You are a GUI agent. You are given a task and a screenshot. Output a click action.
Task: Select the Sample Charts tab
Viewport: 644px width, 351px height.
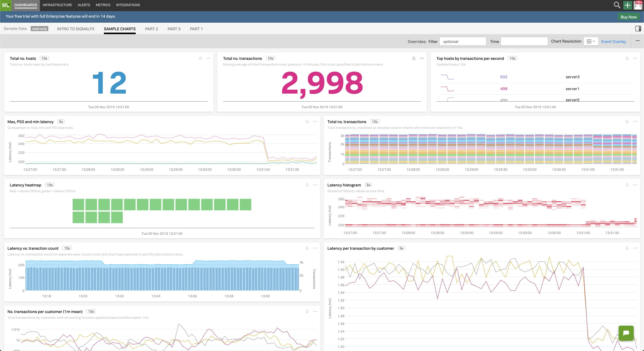(120, 29)
